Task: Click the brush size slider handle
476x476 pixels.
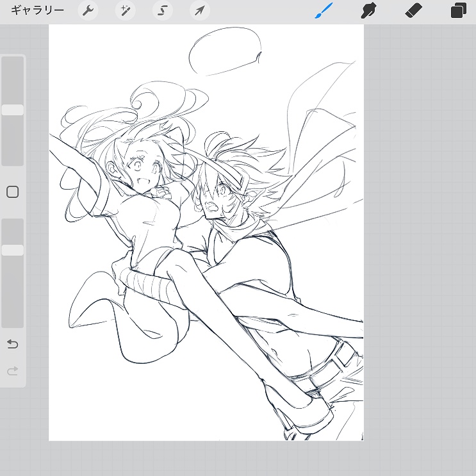Action: pyautogui.click(x=13, y=110)
